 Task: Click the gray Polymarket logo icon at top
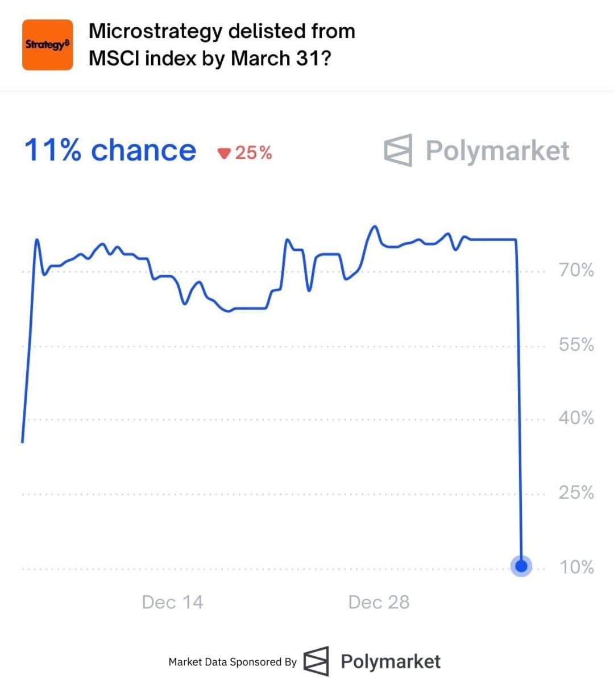[398, 150]
